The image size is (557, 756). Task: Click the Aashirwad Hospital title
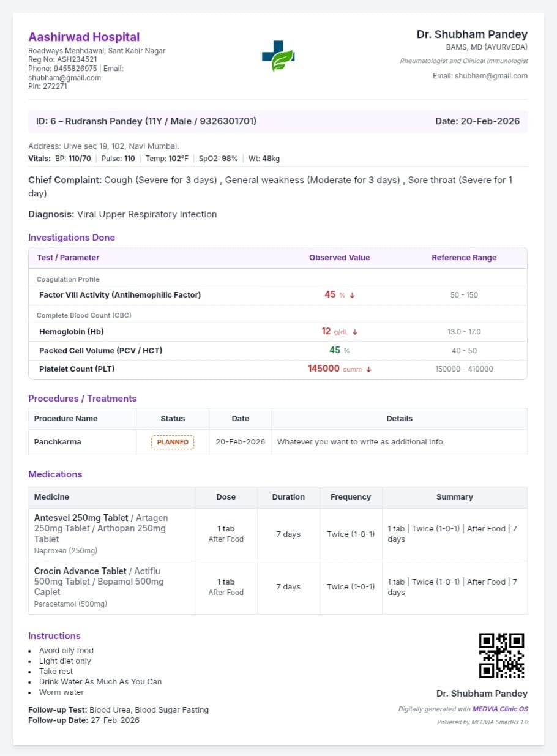pyautogui.click(x=84, y=37)
